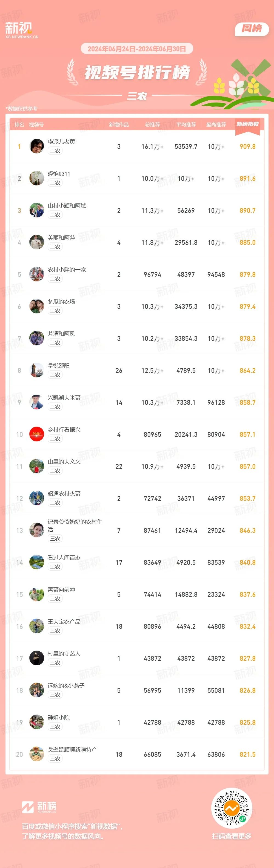This screenshot has height=868, width=274.
Task: Click the 睦恂0311 avatar
Action: [36, 178]
